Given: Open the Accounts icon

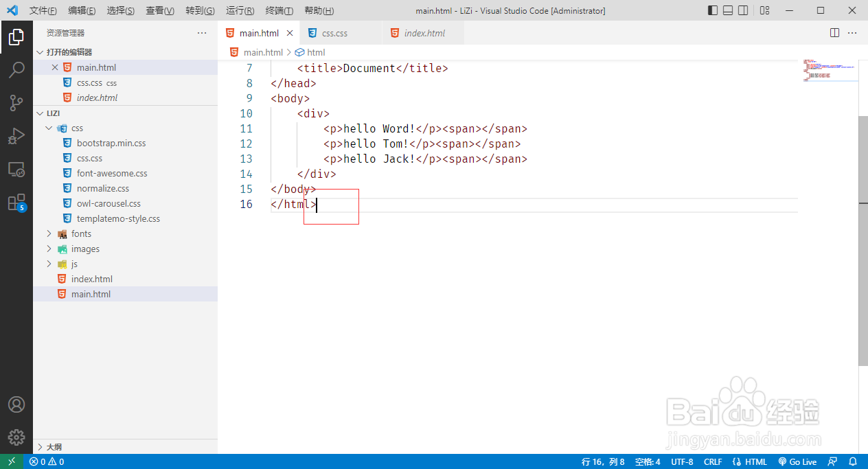Looking at the screenshot, I should (x=16, y=404).
